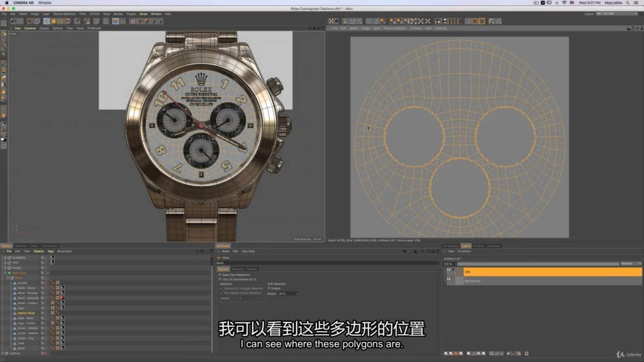644x362 pixels.
Task: Open the macOS Window menu
Action: [x=45, y=3]
